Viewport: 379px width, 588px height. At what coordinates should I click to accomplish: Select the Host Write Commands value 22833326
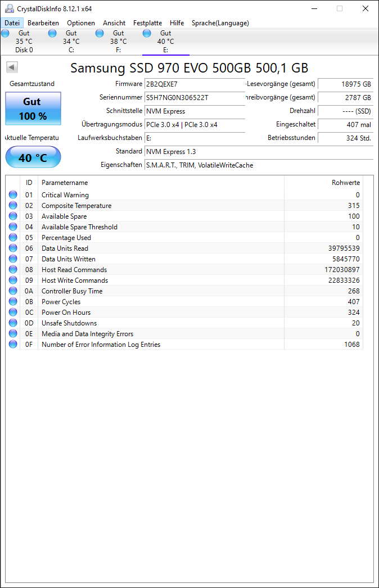pos(344,281)
